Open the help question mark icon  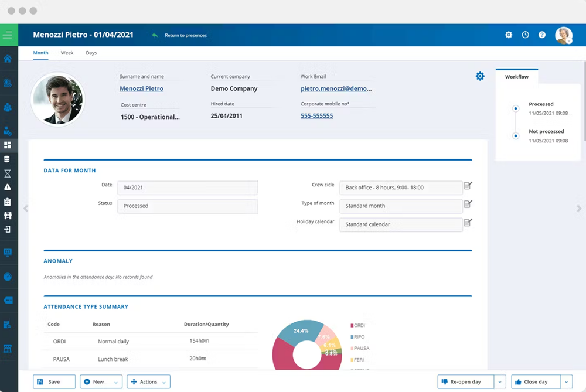pyautogui.click(x=542, y=35)
